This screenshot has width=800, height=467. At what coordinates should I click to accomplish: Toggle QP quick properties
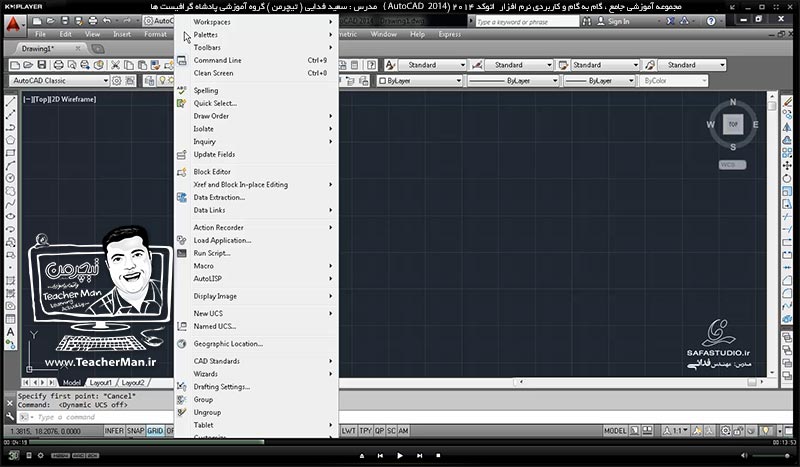point(380,431)
